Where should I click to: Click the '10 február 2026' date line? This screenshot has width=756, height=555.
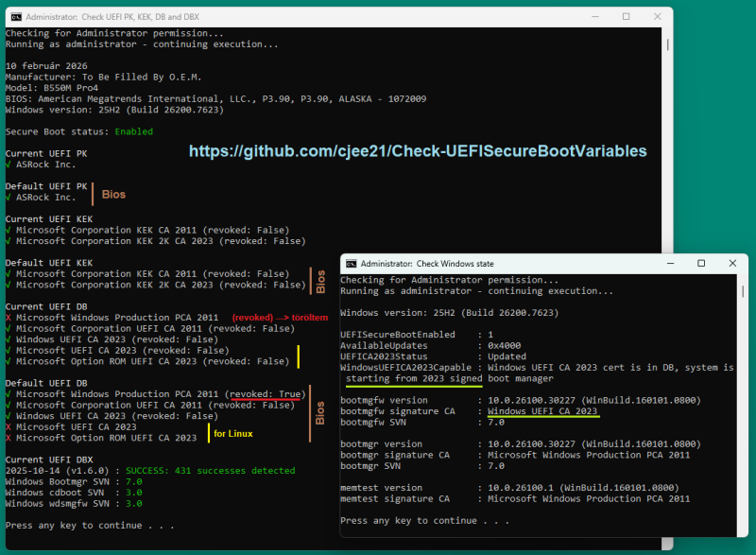pyautogui.click(x=46, y=66)
